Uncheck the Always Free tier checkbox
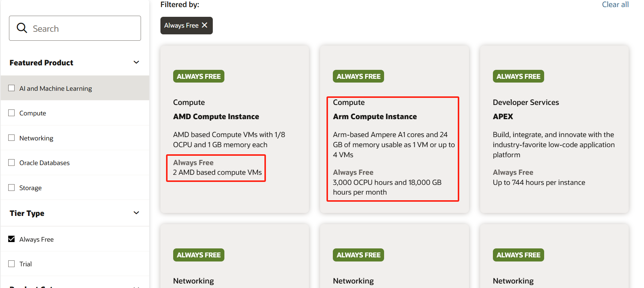This screenshot has width=644, height=288. click(x=12, y=239)
